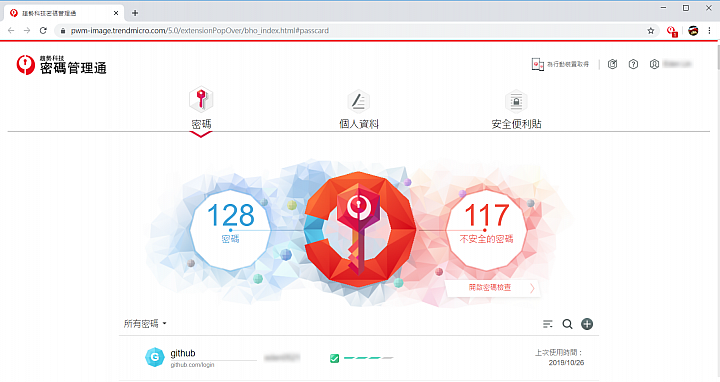Open the help question mark icon
Screen dimensions: 720x382
click(633, 64)
